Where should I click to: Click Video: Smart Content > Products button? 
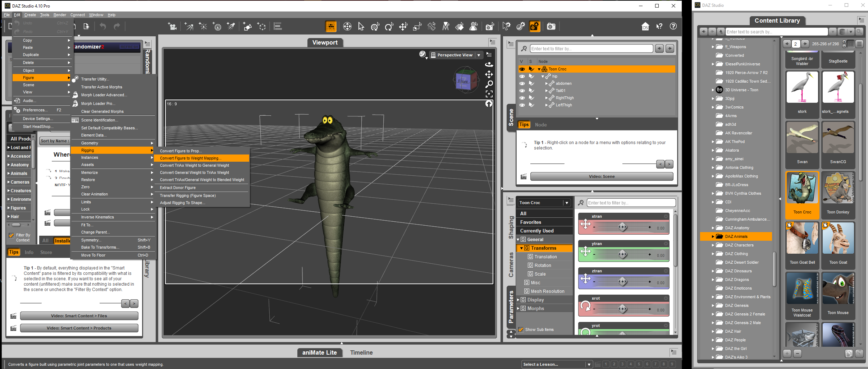click(79, 328)
